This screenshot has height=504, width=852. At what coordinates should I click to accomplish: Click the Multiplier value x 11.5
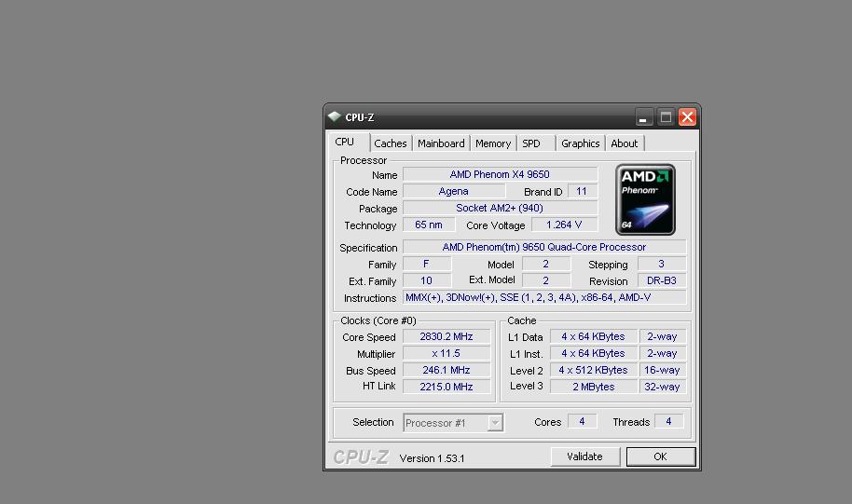coord(447,354)
